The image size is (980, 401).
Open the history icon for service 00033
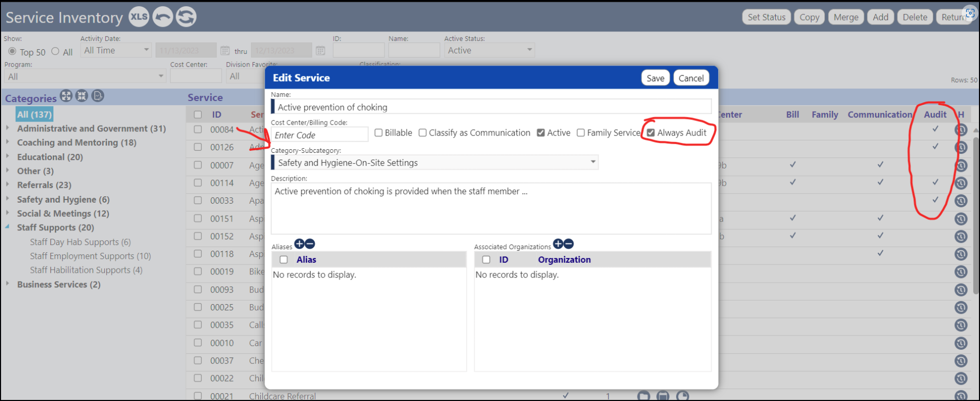(961, 200)
